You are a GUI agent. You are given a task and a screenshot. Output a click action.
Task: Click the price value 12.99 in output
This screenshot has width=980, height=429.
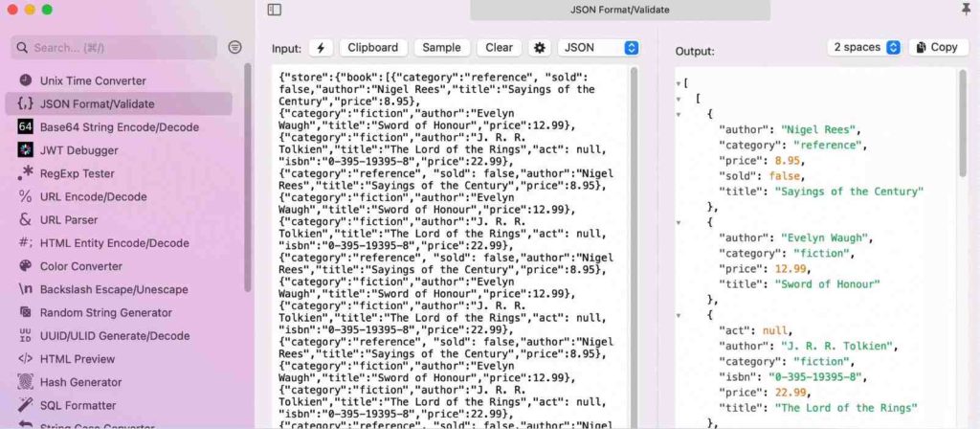coord(791,269)
